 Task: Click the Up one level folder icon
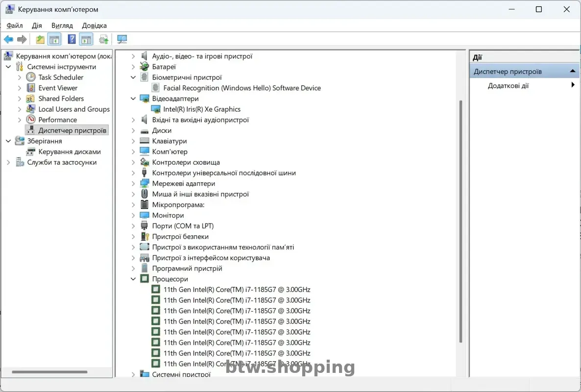(x=40, y=40)
